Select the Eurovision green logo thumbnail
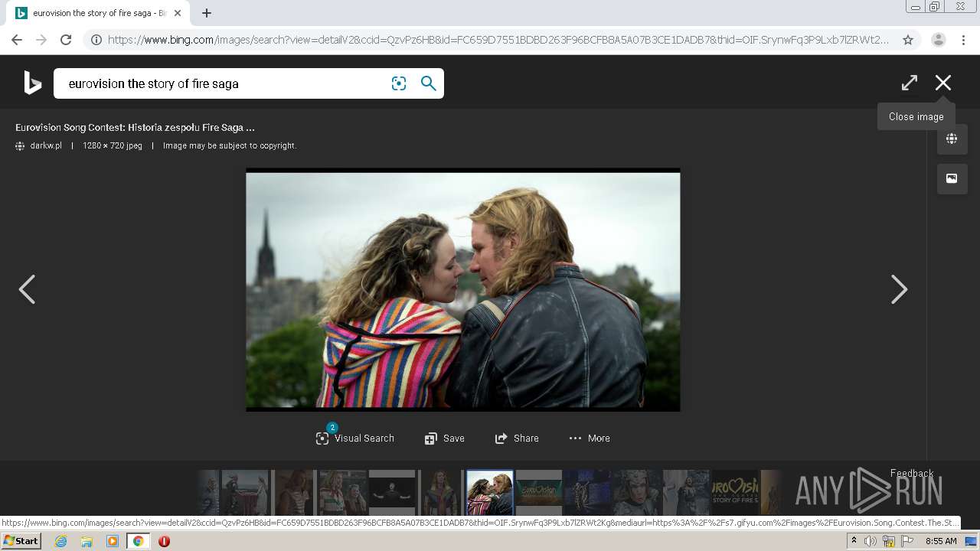 539,492
